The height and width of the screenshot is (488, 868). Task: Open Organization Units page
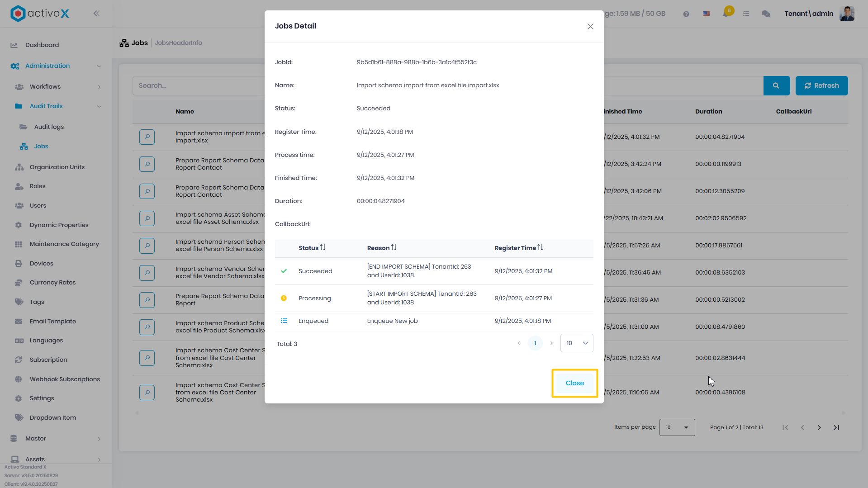coord(57,167)
